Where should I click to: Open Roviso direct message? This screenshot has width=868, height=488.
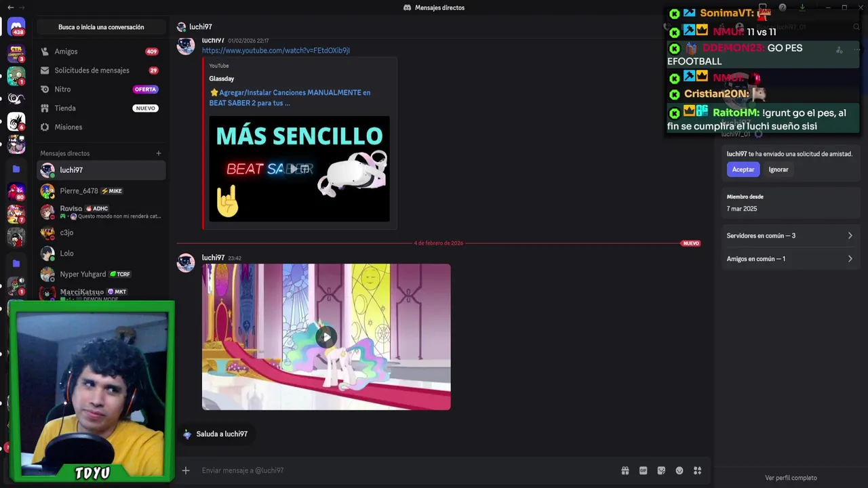[x=101, y=212]
